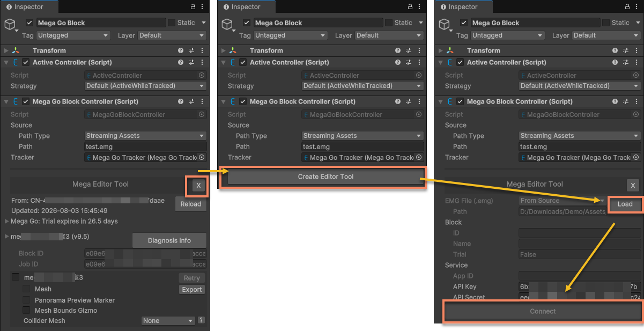This screenshot has width=644, height=331.
Task: Disable Active Controller script checkbox in left Inspector
Action: click(25, 62)
